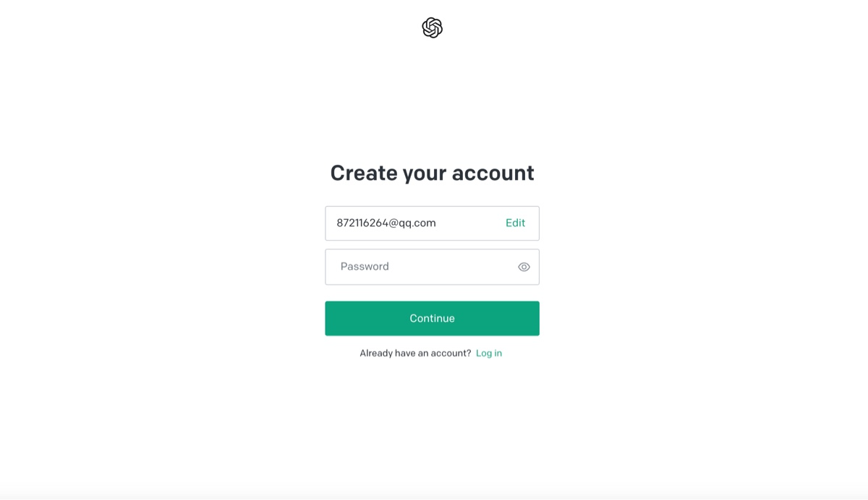Click the green Edit text label

[515, 223]
